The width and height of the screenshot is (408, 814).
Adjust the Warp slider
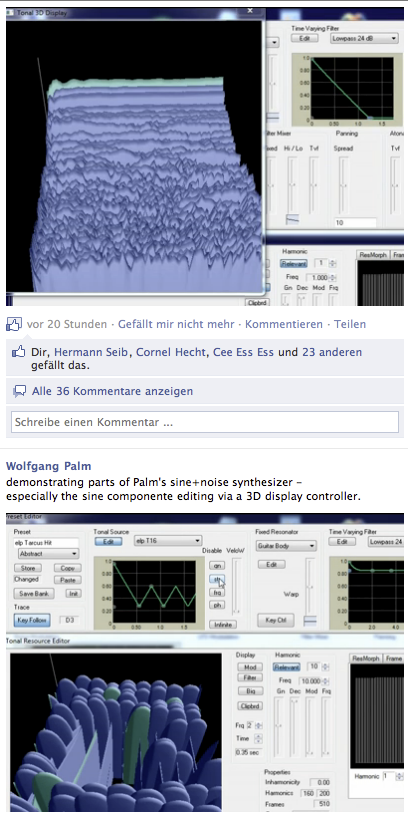pos(310,586)
